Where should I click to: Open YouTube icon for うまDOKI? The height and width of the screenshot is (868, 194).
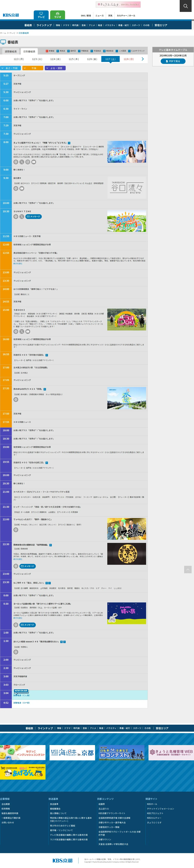28,332
